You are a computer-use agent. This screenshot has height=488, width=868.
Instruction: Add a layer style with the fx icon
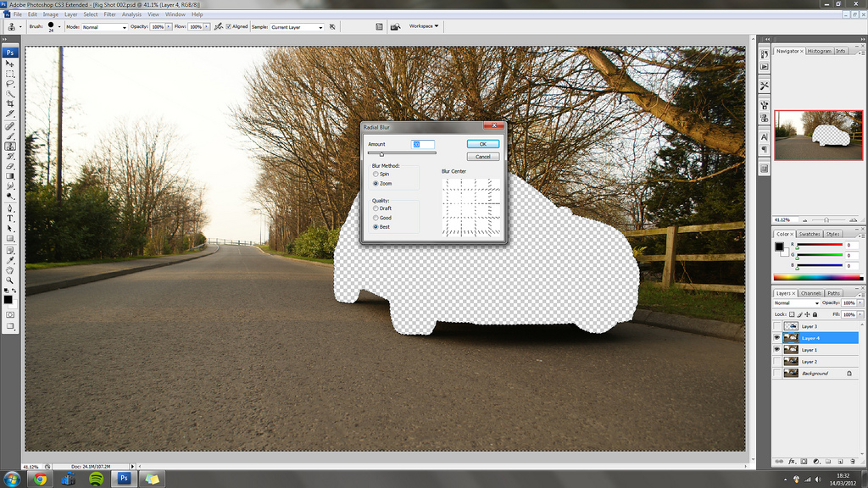click(x=791, y=462)
